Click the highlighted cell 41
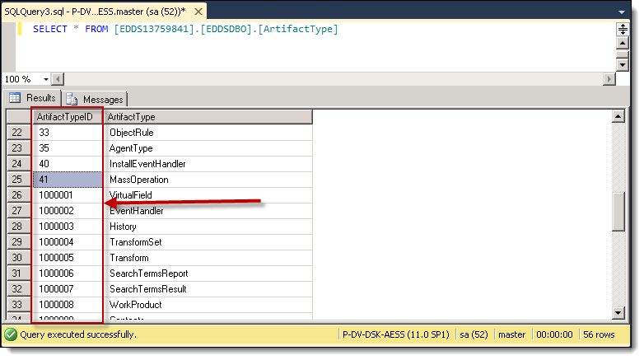 coord(68,180)
